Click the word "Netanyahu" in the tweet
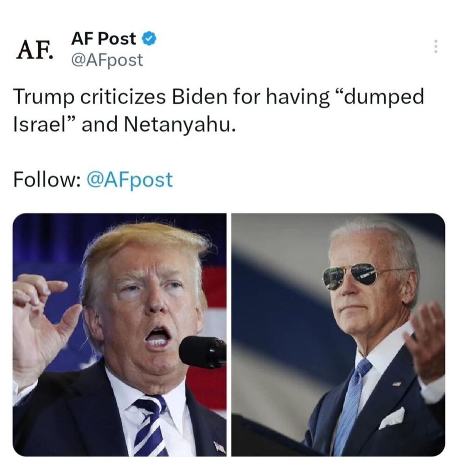The width and height of the screenshot is (457, 476). [179, 125]
